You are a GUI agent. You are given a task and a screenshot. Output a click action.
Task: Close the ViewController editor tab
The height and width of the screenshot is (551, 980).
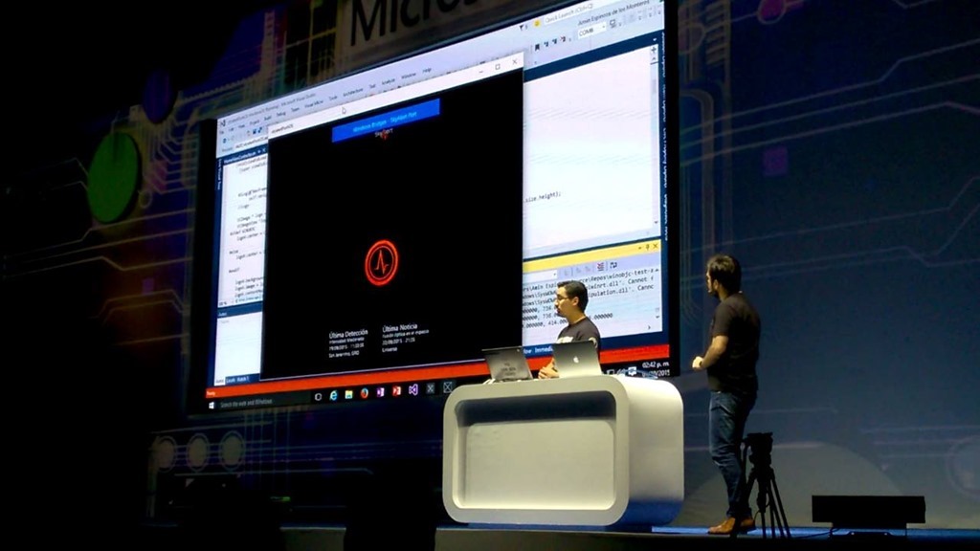point(263,150)
